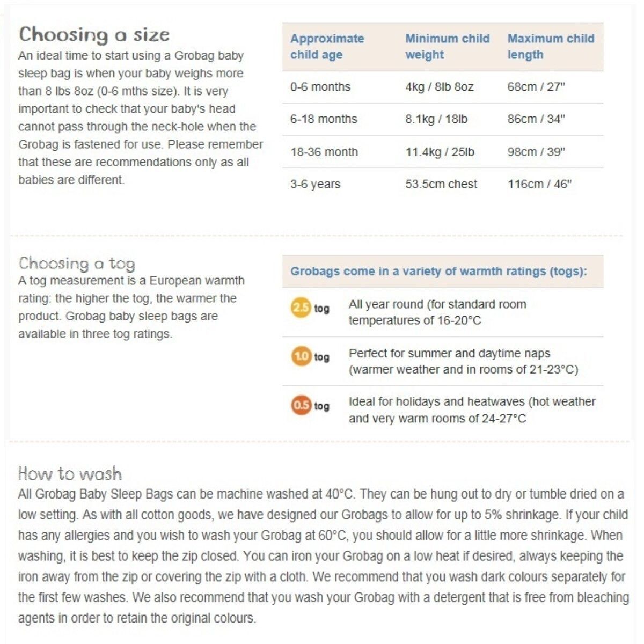Click the '18-36 month' size row

click(x=324, y=152)
